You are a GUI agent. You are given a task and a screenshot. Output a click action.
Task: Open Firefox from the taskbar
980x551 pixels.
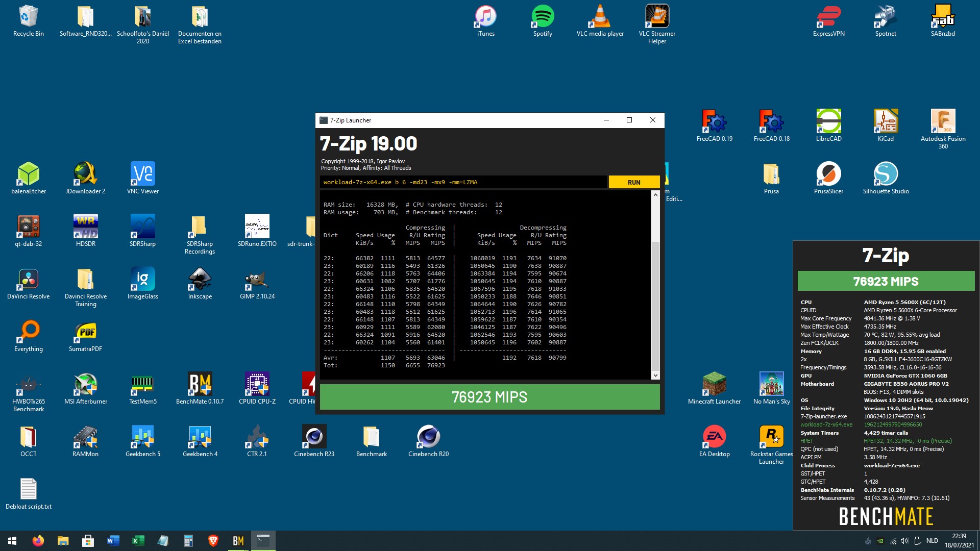pyautogui.click(x=38, y=541)
